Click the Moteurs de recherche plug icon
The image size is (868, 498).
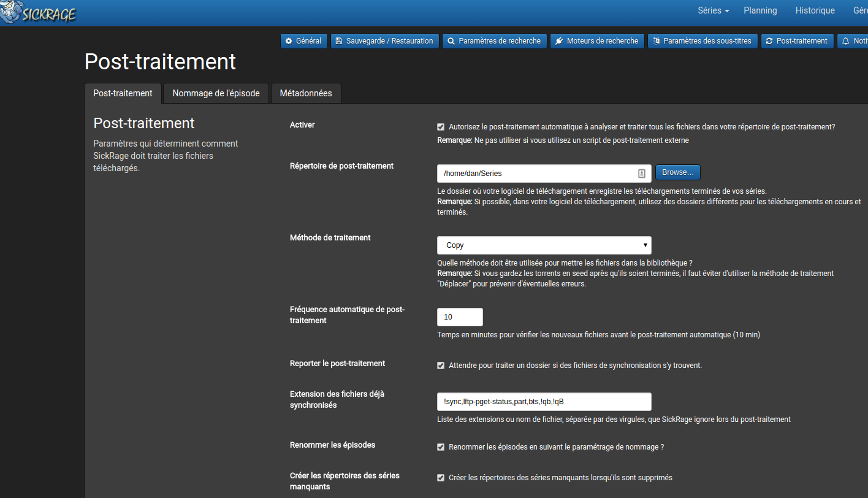[x=559, y=41]
